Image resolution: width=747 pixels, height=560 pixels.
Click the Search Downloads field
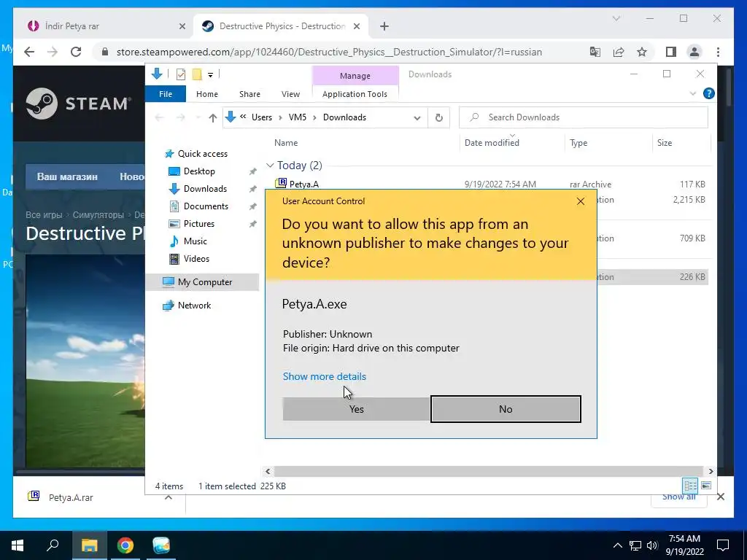584,117
